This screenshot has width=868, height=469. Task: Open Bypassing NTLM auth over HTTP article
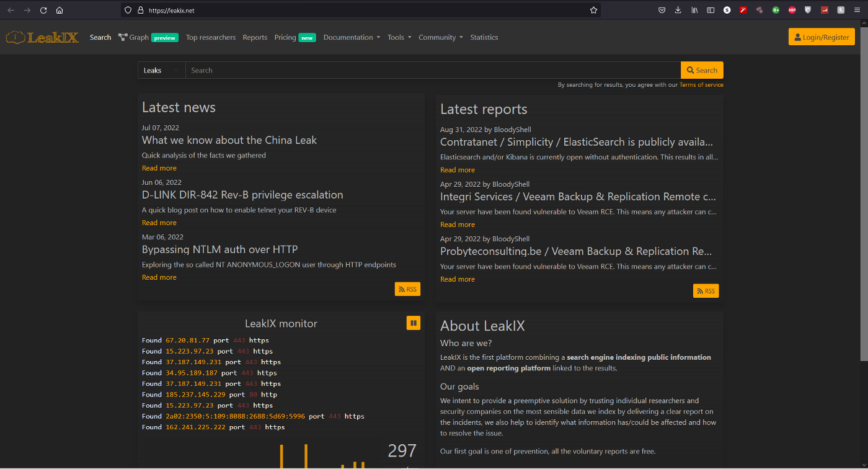point(220,249)
